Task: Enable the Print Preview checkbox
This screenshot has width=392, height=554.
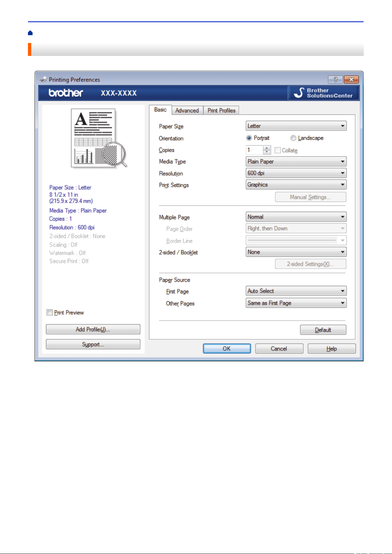Action: tap(50, 312)
